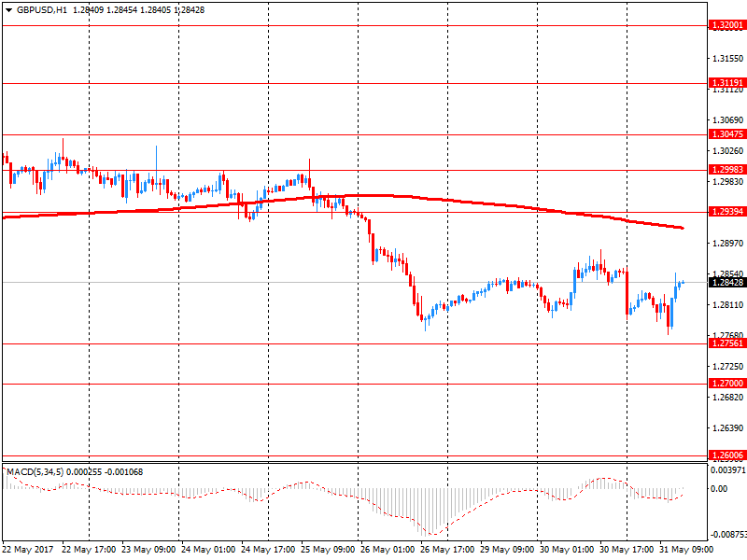The height and width of the screenshot is (560, 747).
Task: Select the 1.29394 price level label
Action: [x=727, y=212]
